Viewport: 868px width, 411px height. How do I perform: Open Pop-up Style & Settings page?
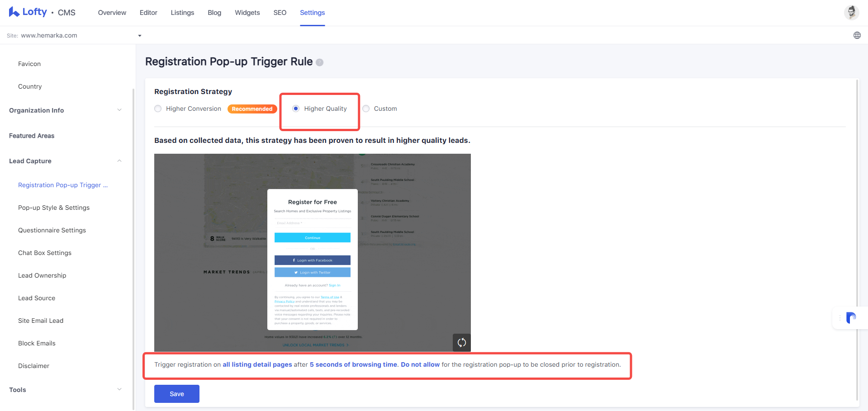(54, 208)
